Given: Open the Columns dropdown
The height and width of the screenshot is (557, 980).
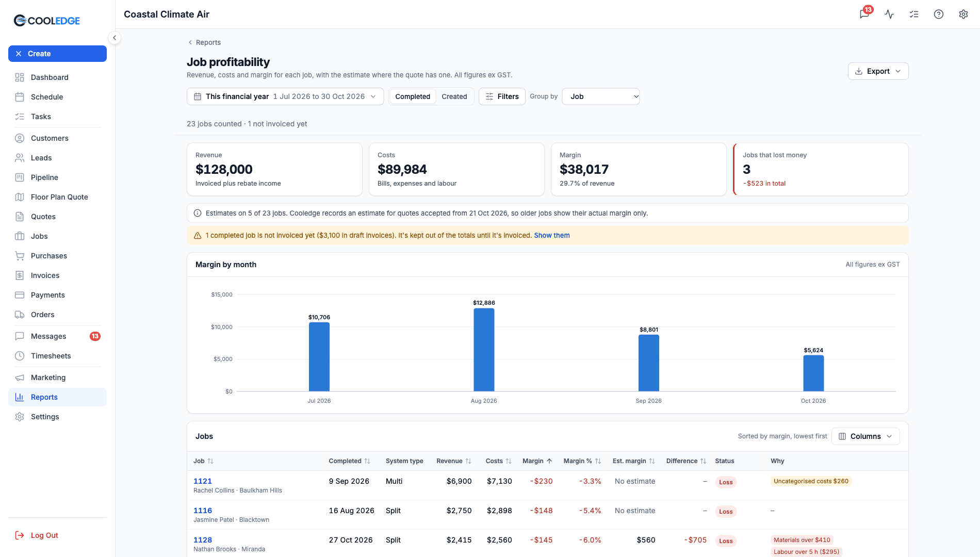Looking at the screenshot, I should click(865, 436).
